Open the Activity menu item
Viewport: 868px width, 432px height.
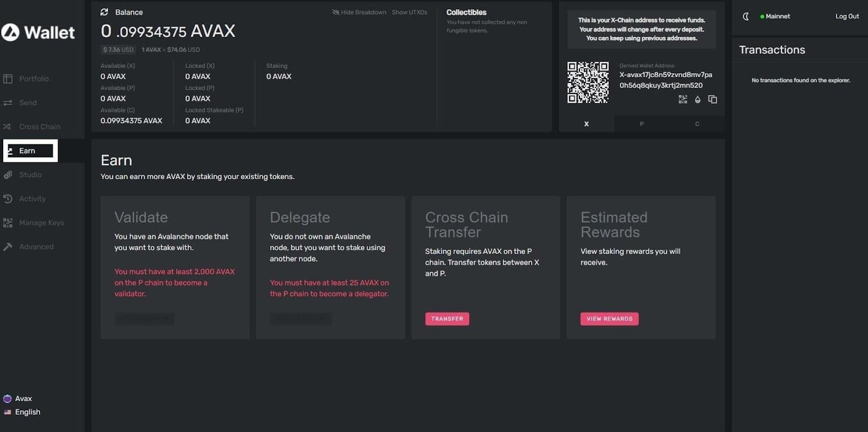[x=33, y=199]
